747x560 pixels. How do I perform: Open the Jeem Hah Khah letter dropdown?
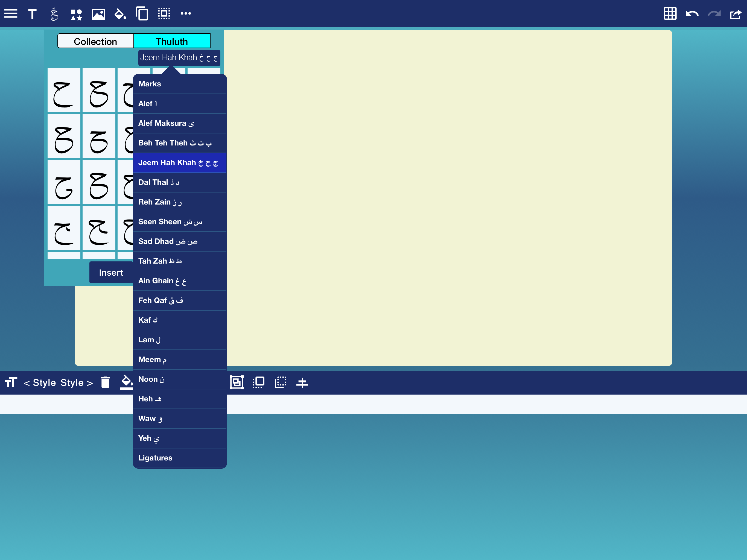click(179, 58)
